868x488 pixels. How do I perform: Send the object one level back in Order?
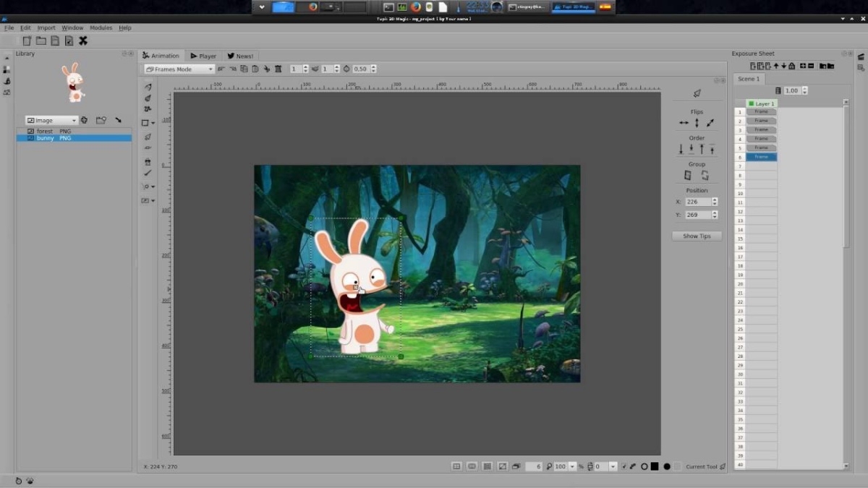[x=692, y=149]
